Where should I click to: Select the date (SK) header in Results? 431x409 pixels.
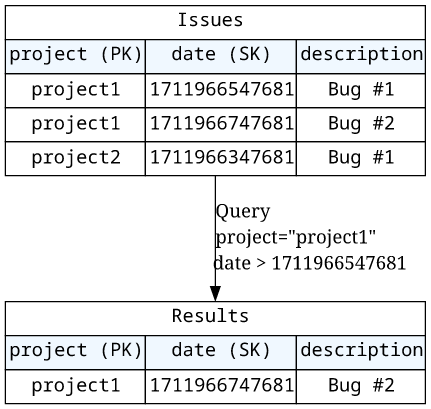pyautogui.click(x=221, y=353)
